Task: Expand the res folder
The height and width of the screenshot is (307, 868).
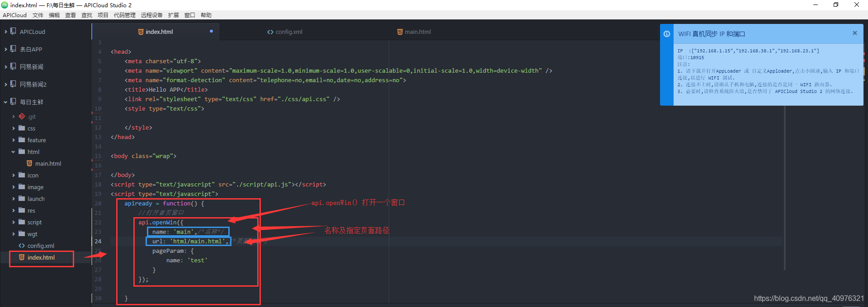Action: click(14, 210)
